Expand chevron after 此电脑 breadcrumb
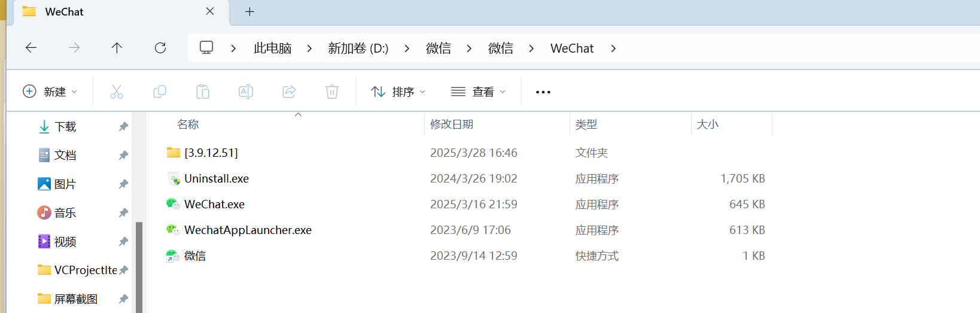 (x=309, y=48)
